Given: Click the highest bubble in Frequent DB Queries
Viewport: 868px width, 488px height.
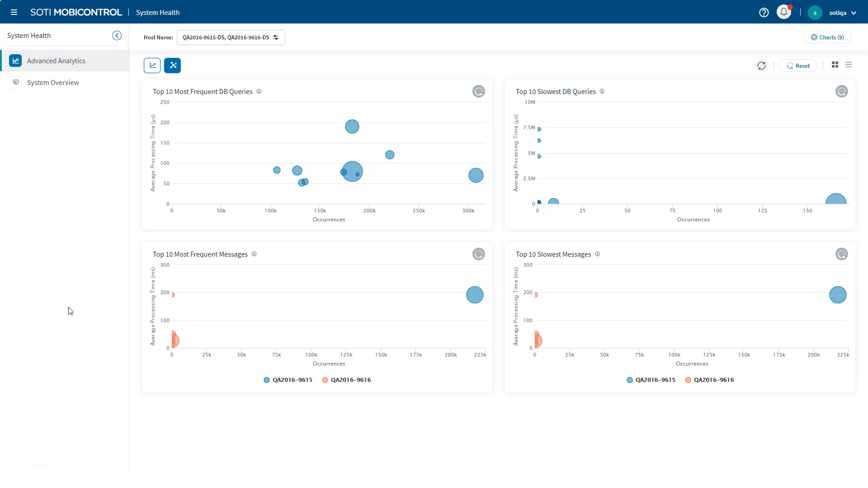Looking at the screenshot, I should coord(352,127).
